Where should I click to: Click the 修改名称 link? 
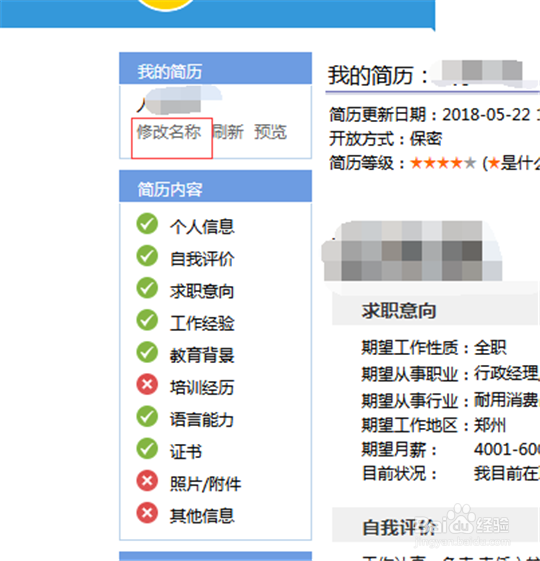pyautogui.click(x=169, y=132)
